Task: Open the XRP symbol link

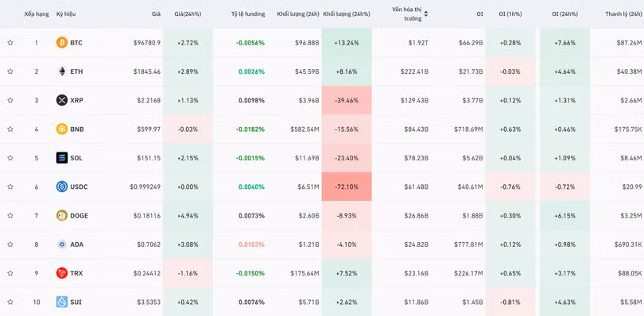Action: coord(76,100)
